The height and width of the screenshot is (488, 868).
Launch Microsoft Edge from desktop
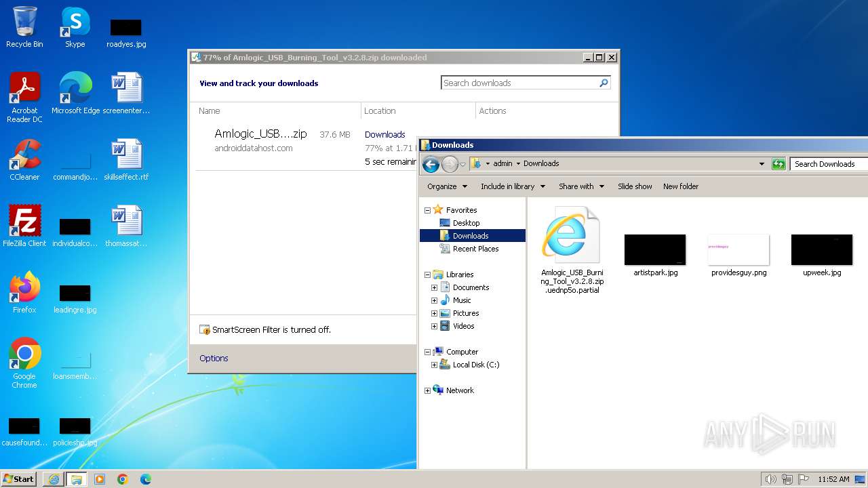[x=75, y=94]
